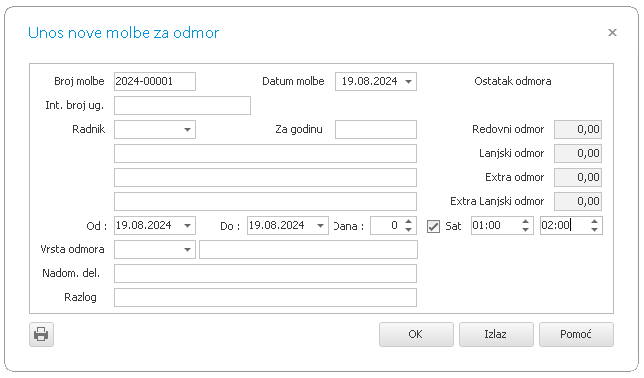
Task: Open help via Pomoć button
Action: coord(576,334)
